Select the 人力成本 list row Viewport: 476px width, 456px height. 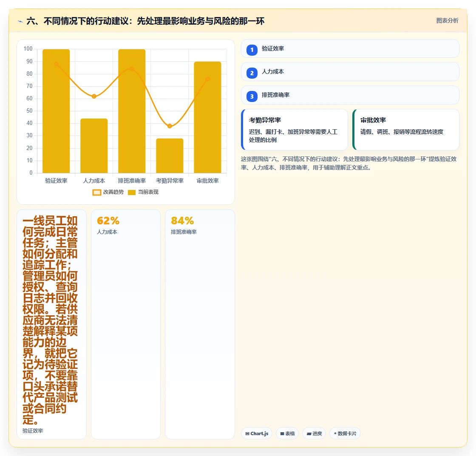point(350,72)
